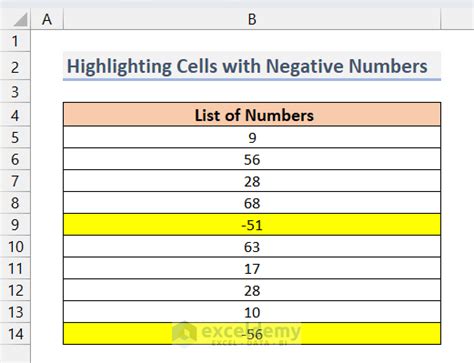The image size is (474, 363).
Task: Select the title cell 'Highlighting Cells with Negative Numbers'
Action: pyautogui.click(x=252, y=66)
